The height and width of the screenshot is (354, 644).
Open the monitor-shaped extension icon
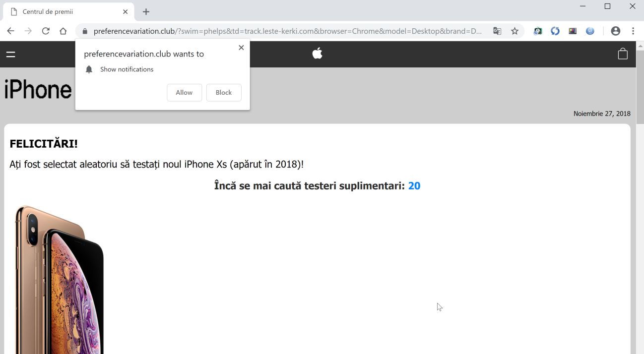pyautogui.click(x=573, y=31)
